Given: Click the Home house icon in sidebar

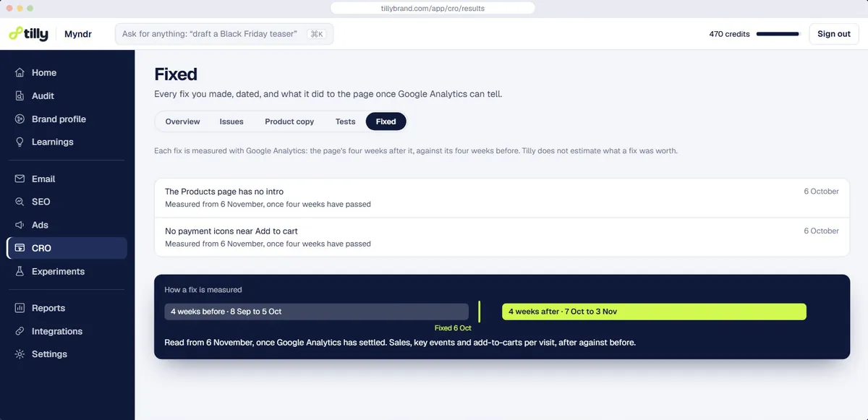Looking at the screenshot, I should [20, 73].
